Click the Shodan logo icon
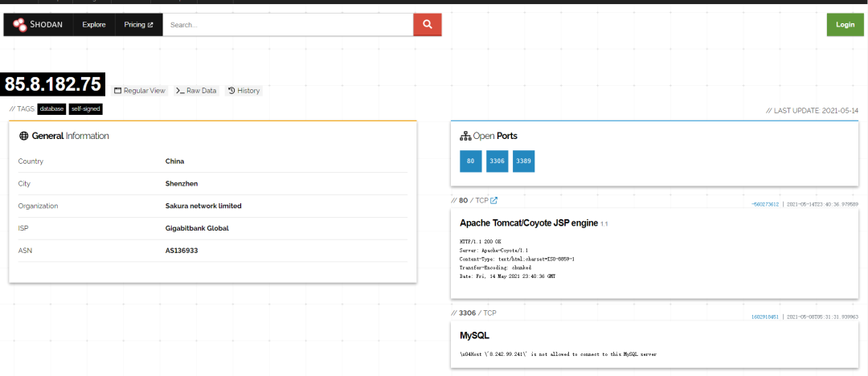Screen dimensions: 868x376 tap(20, 24)
